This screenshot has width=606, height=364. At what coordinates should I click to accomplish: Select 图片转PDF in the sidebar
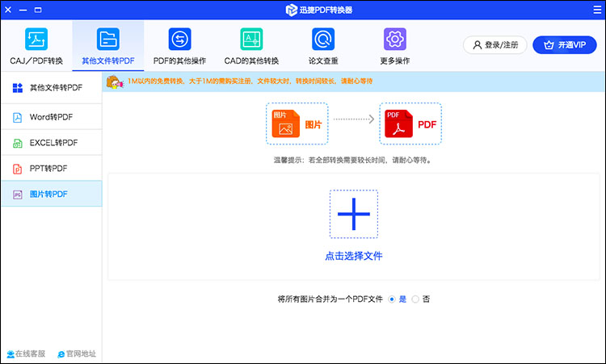52,195
